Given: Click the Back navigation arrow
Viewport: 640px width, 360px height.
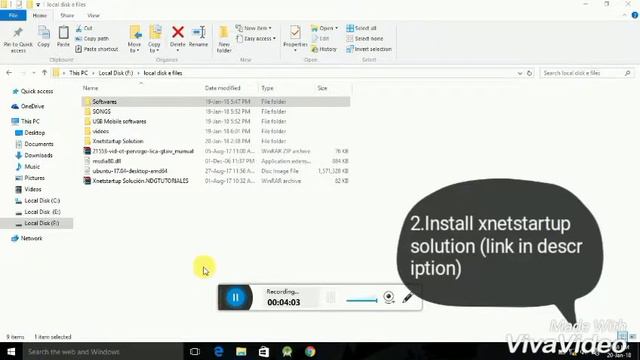Looking at the screenshot, I should pyautogui.click(x=9, y=73).
